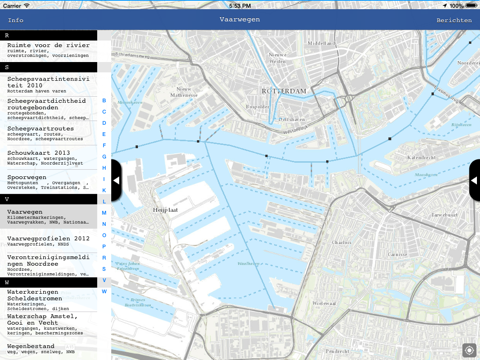Select the Vaarwegen list item
480x360 pixels.
(x=49, y=217)
